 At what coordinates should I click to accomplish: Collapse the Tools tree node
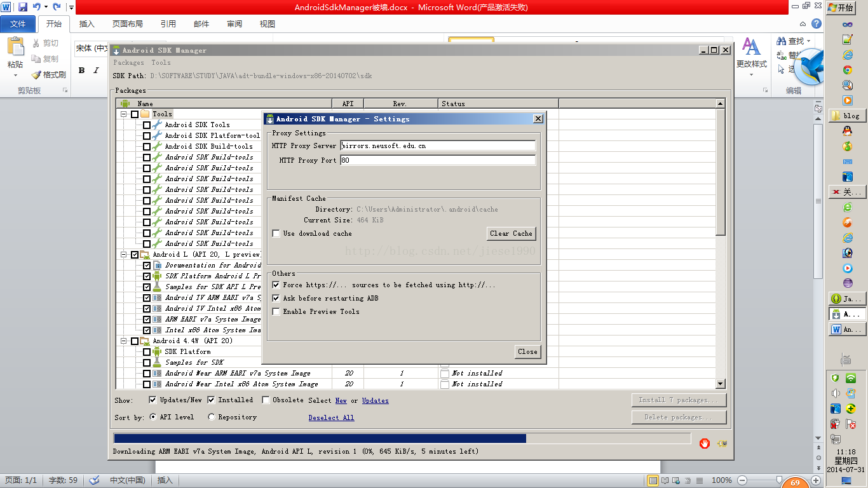click(123, 114)
